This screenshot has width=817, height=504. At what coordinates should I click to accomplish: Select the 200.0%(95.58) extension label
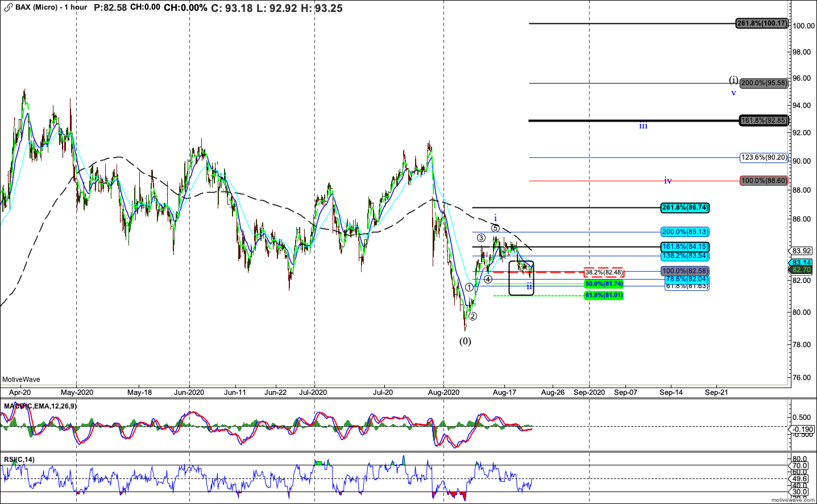(x=764, y=83)
